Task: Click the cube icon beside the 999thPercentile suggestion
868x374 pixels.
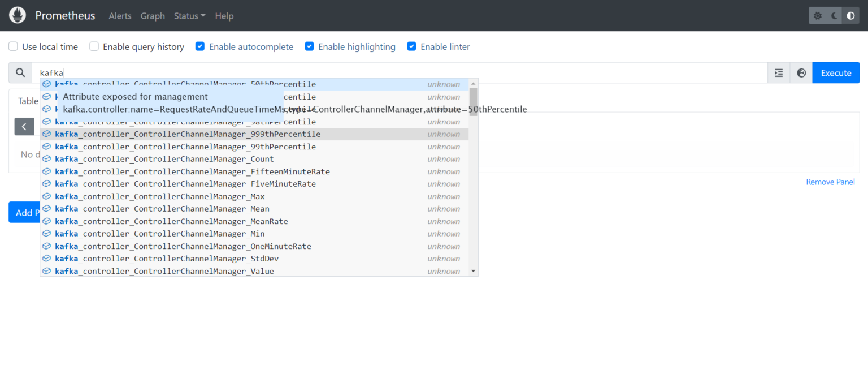Action: click(x=46, y=134)
